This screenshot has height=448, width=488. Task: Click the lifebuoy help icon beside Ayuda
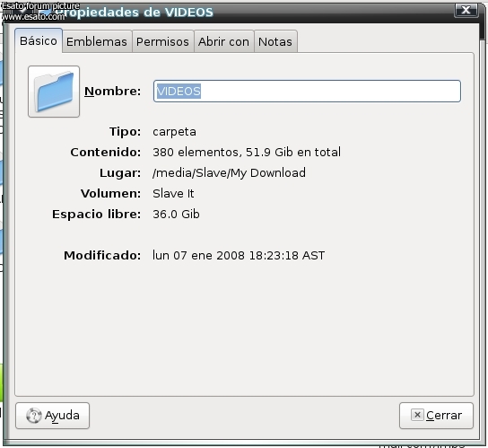34,416
